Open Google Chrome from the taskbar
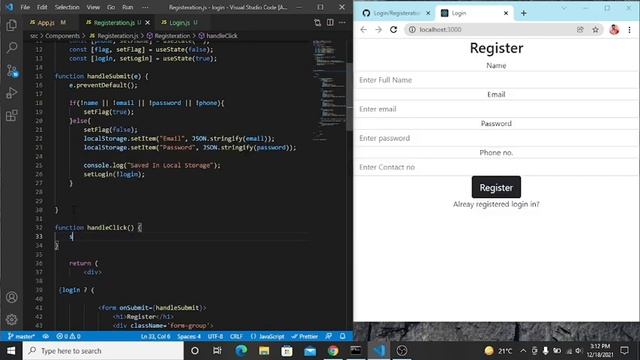Image resolution: width=640 pixels, height=360 pixels. click(333, 351)
